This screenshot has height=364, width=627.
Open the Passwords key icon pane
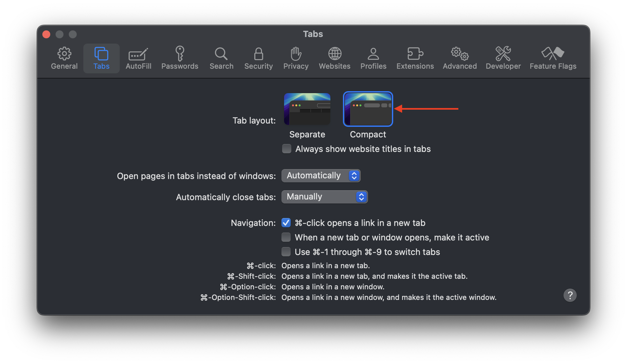(x=180, y=58)
